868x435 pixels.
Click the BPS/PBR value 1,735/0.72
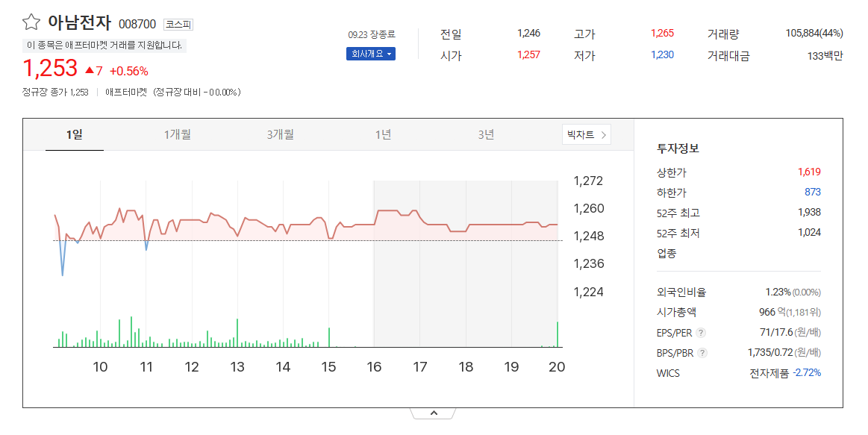pyautogui.click(x=770, y=352)
